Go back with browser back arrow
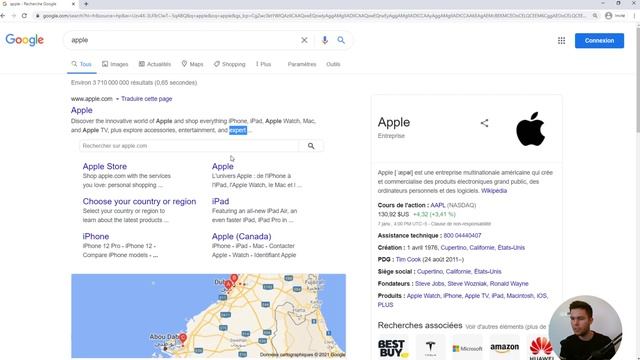This screenshot has width=640, height=360. coord(3,16)
